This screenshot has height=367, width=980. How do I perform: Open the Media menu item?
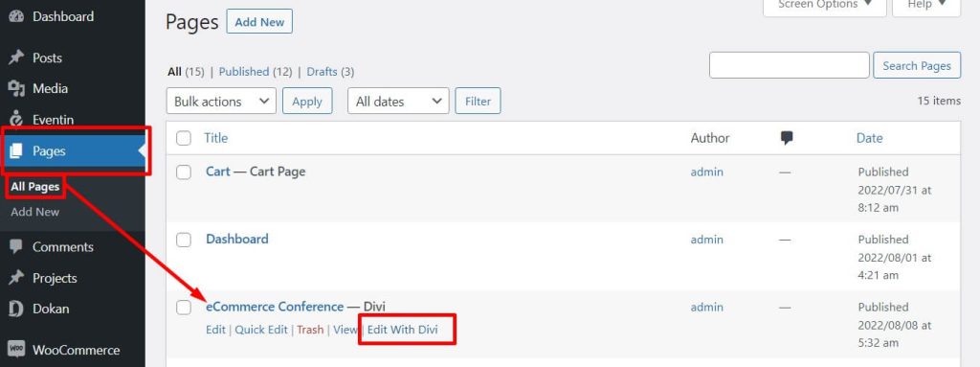click(x=50, y=89)
